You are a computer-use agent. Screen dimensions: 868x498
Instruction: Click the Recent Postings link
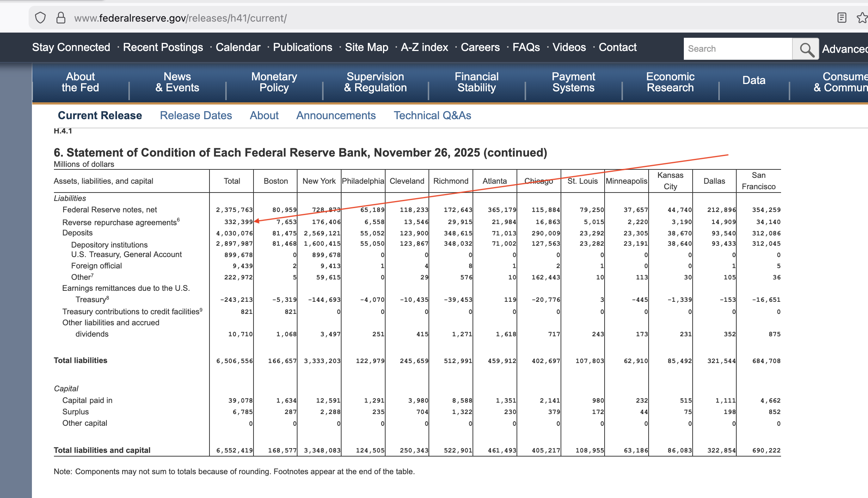click(x=163, y=47)
